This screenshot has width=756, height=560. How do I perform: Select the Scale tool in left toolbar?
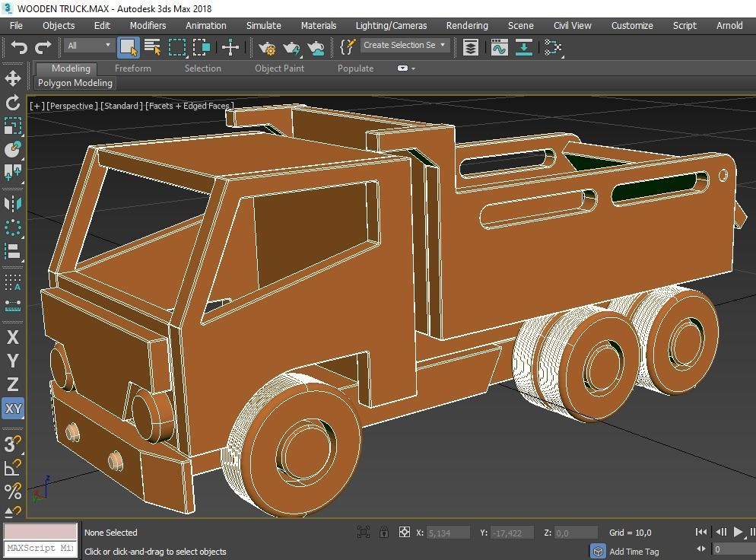tap(12, 126)
